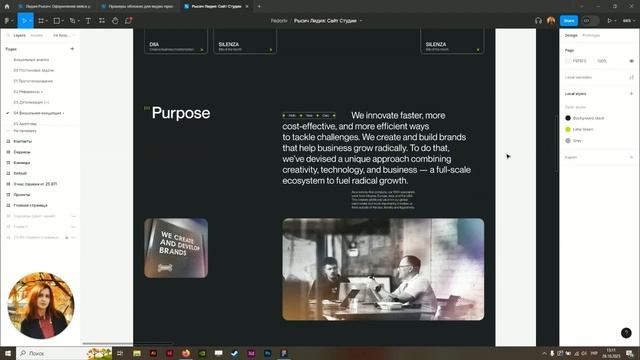640x360 pixels.
Task: Start audio conversation with headphones icon
Action: [538, 20]
